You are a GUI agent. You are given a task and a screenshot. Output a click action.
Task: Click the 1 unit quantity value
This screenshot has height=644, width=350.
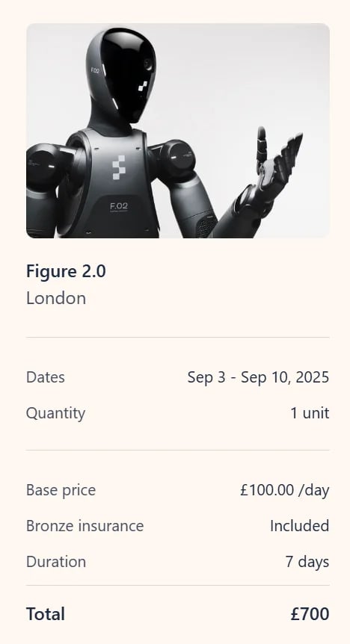pyautogui.click(x=310, y=413)
